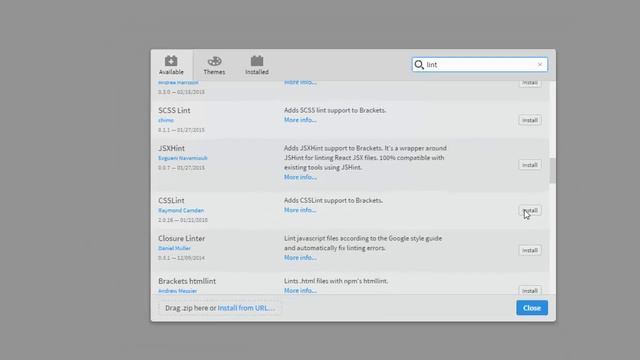Image resolution: width=640 pixels, height=360 pixels.
Task: Open Raymond Camden author link under CSSLint
Action: tap(181, 211)
